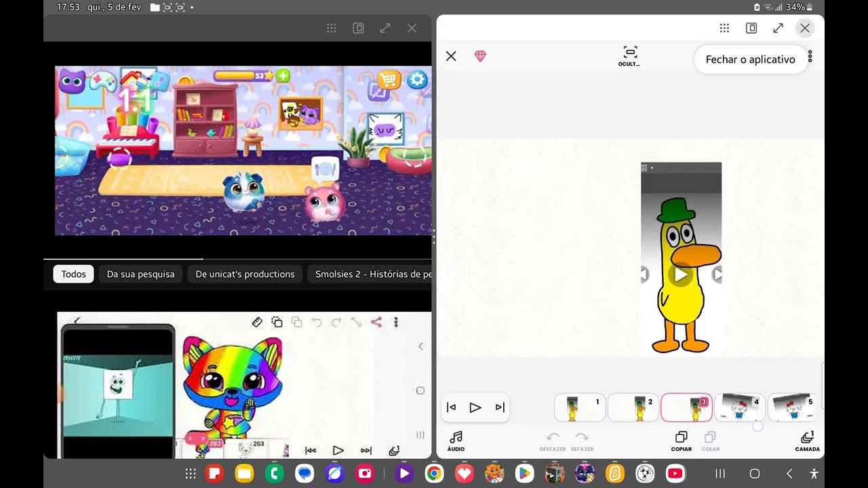
Task: Select the Todos filter chip
Action: [x=73, y=274]
